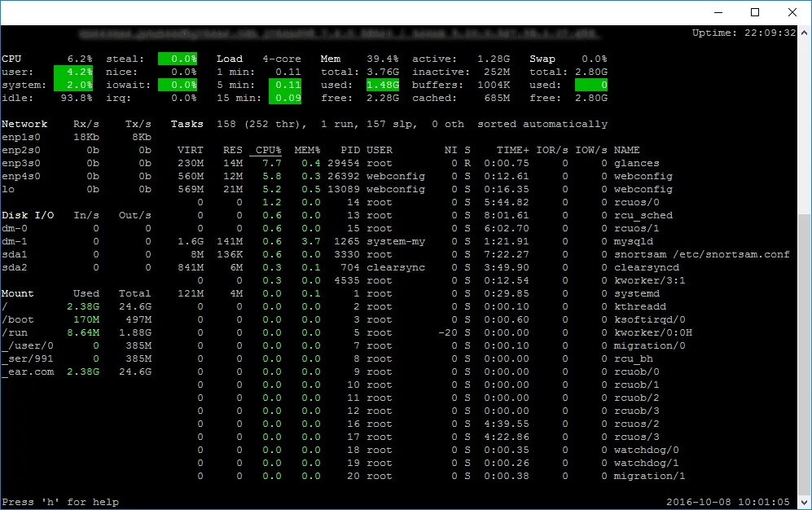Click the MEM% column header
The height and width of the screenshot is (510, 812).
pos(307,150)
